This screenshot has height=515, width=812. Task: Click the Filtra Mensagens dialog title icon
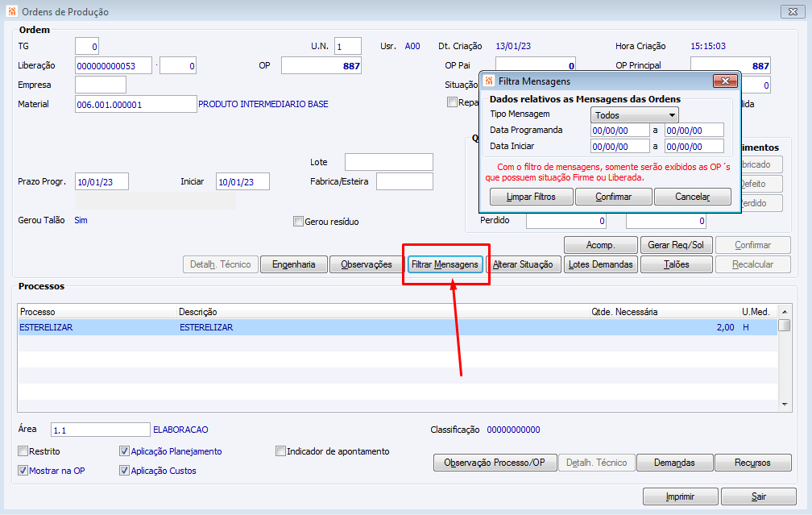pyautogui.click(x=490, y=81)
